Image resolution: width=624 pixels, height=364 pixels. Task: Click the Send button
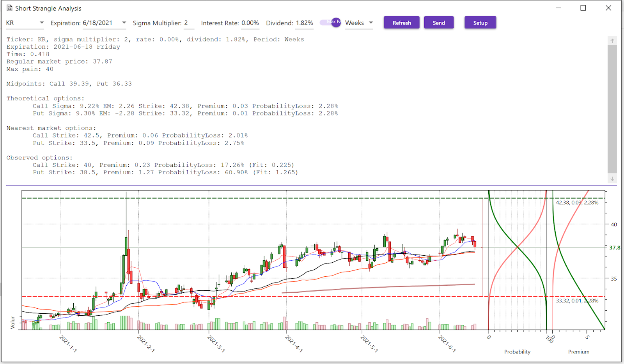click(x=439, y=23)
